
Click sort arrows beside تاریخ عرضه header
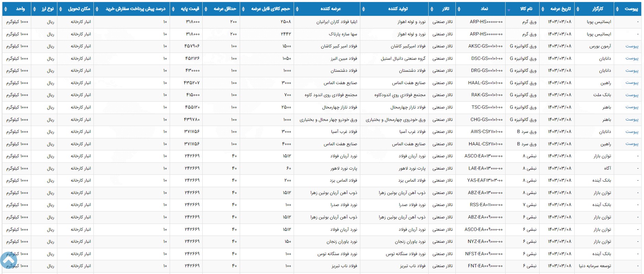point(542,9)
